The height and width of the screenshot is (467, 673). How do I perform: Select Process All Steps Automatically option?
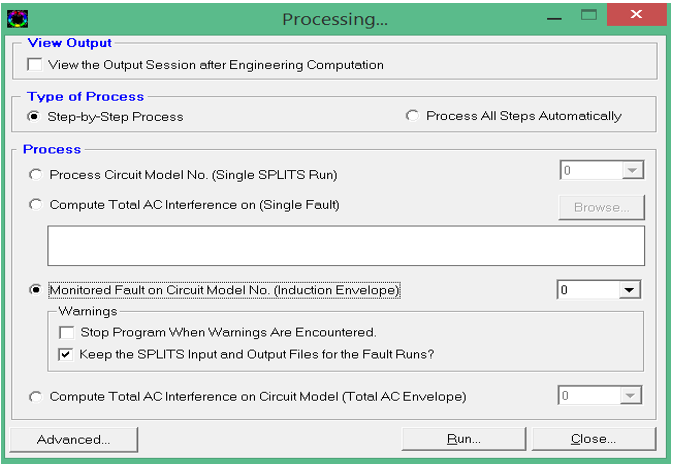coord(412,115)
